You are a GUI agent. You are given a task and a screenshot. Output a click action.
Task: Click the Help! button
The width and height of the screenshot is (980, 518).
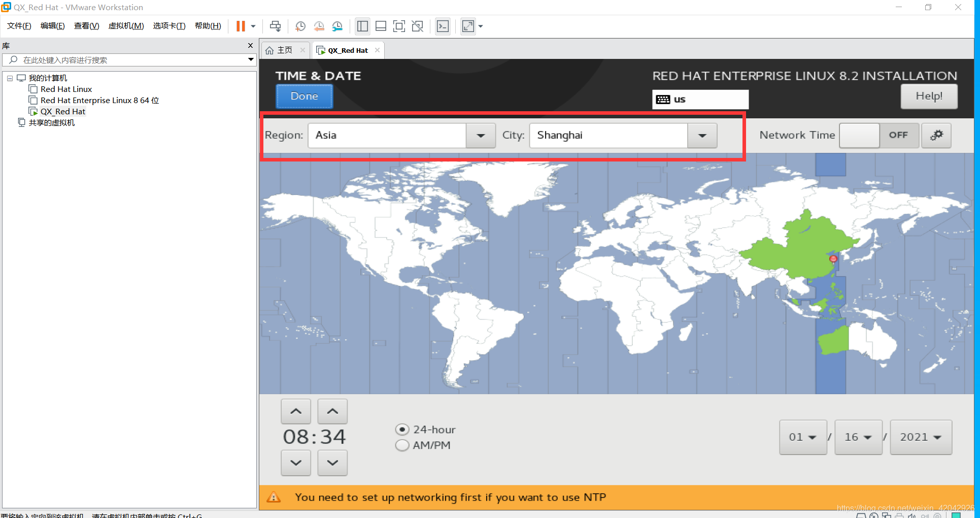(929, 96)
